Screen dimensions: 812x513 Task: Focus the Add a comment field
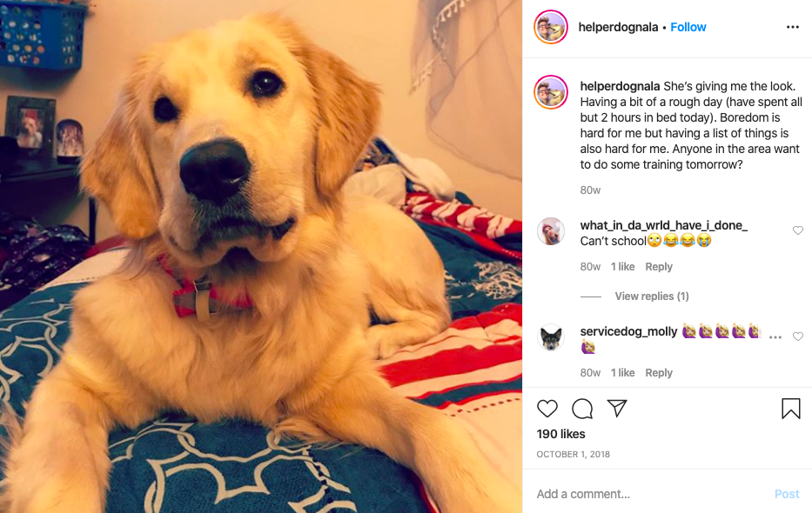tap(653, 494)
